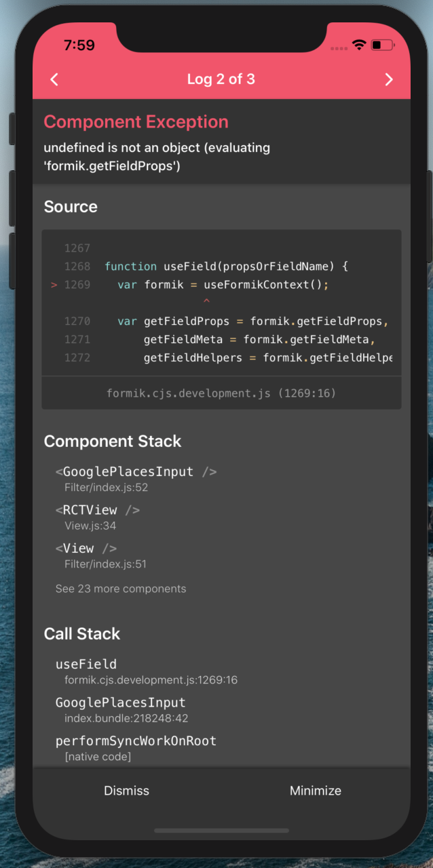
Task: Expand the hidden 23 more components
Action: [x=121, y=589]
